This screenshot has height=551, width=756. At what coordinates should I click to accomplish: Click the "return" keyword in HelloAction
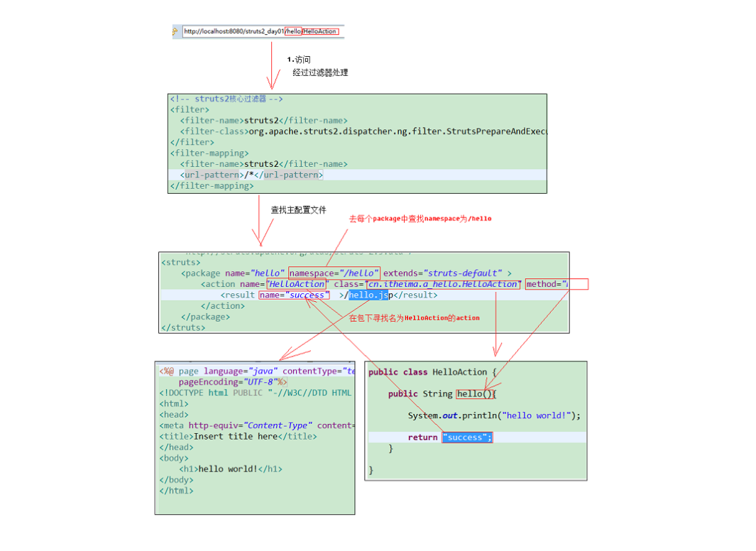[422, 437]
